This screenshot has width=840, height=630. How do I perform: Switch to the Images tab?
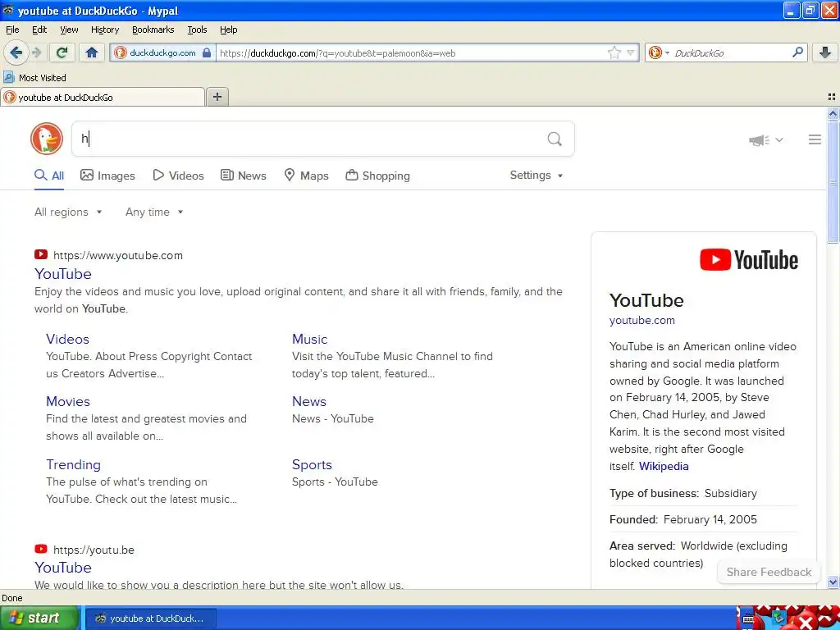(x=107, y=176)
